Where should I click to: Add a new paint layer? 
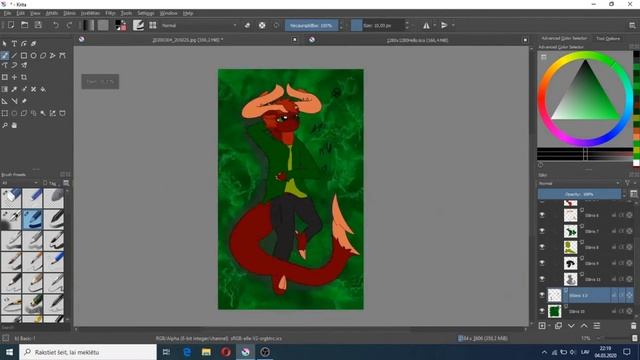click(x=542, y=326)
